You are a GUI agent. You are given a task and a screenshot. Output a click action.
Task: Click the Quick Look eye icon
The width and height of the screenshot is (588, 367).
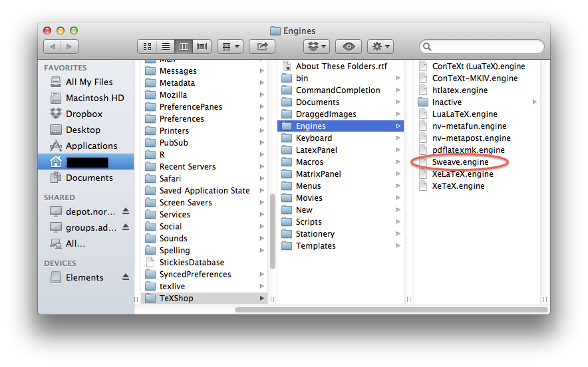click(x=349, y=47)
